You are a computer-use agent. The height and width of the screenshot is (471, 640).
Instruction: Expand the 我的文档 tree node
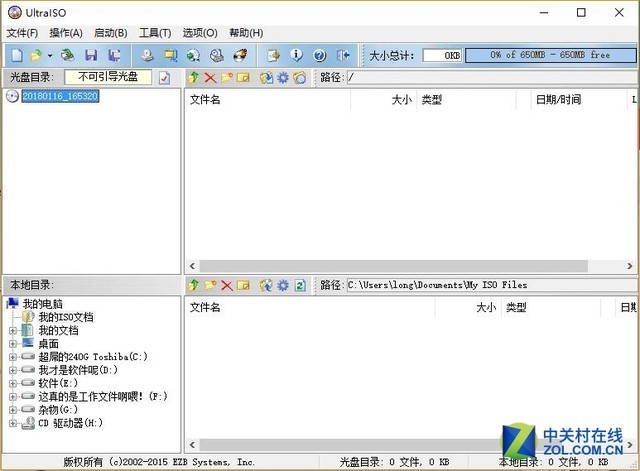13,331
